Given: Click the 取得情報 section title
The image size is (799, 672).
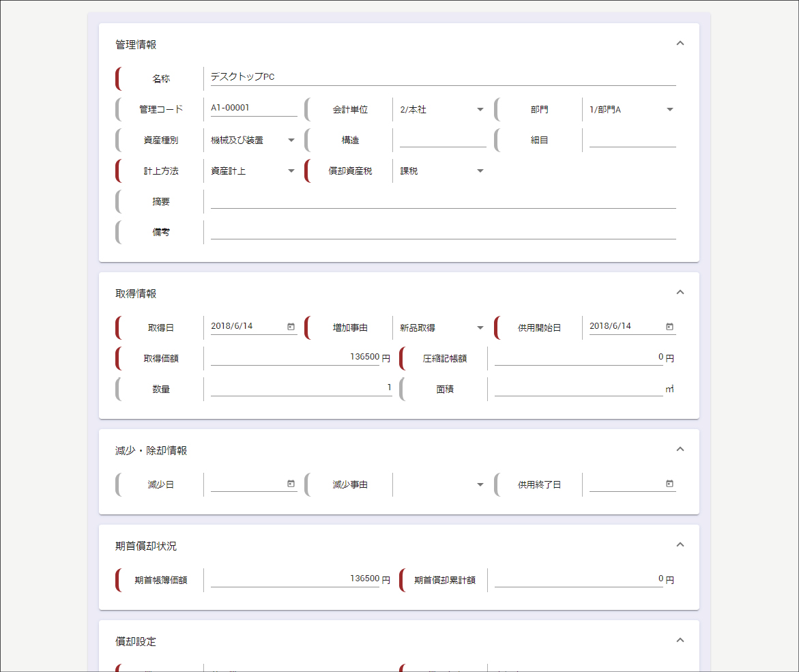Looking at the screenshot, I should click(136, 294).
